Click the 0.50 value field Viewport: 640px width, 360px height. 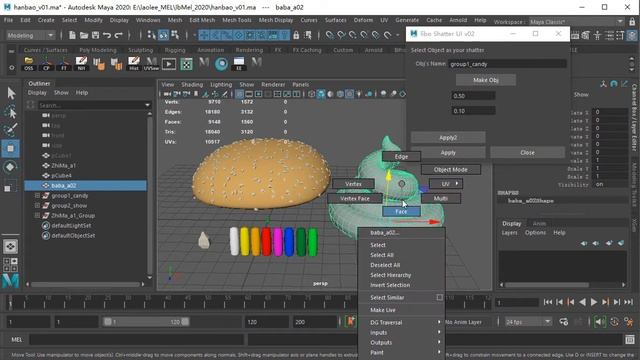coord(473,96)
